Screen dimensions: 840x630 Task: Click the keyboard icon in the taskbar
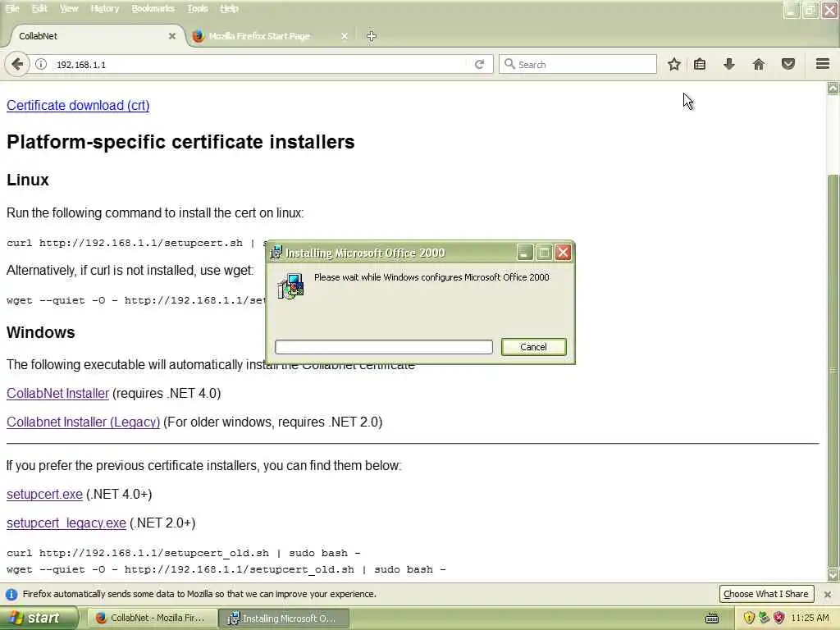point(711,619)
